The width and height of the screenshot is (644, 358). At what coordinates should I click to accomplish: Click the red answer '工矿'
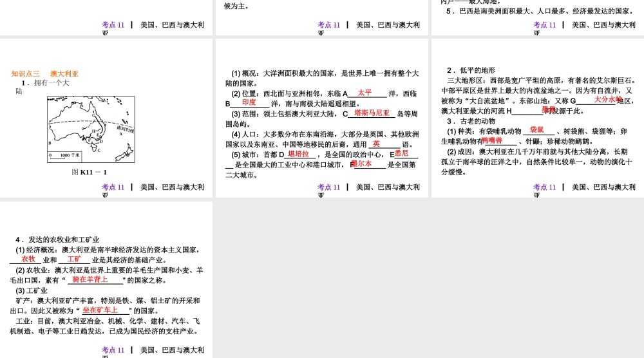(74, 259)
